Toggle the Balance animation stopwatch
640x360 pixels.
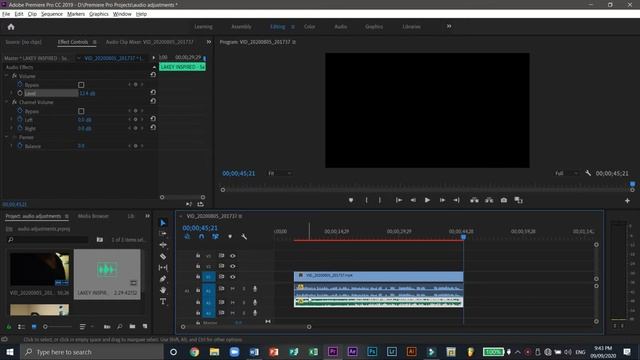pyautogui.click(x=20, y=146)
